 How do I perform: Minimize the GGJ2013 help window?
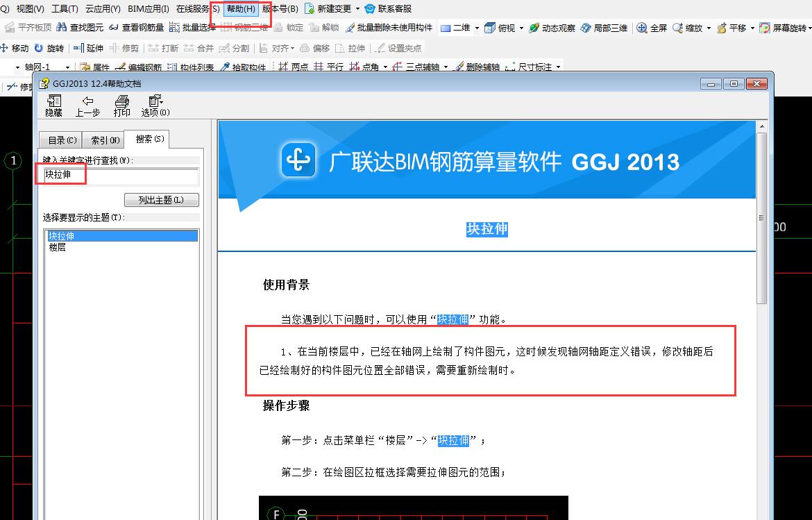tap(711, 84)
